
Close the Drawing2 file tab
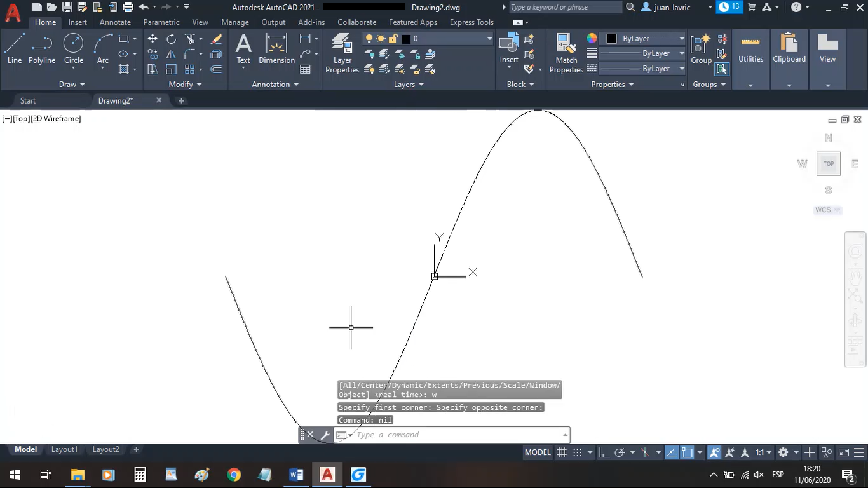pyautogui.click(x=159, y=100)
